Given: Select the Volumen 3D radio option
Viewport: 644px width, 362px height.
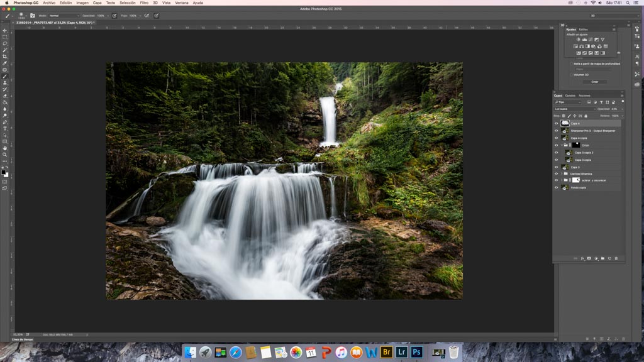Looking at the screenshot, I should 572,74.
